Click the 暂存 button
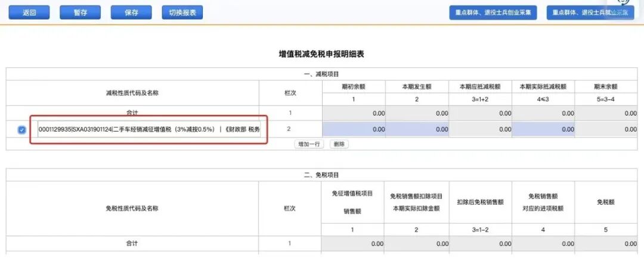 click(80, 13)
